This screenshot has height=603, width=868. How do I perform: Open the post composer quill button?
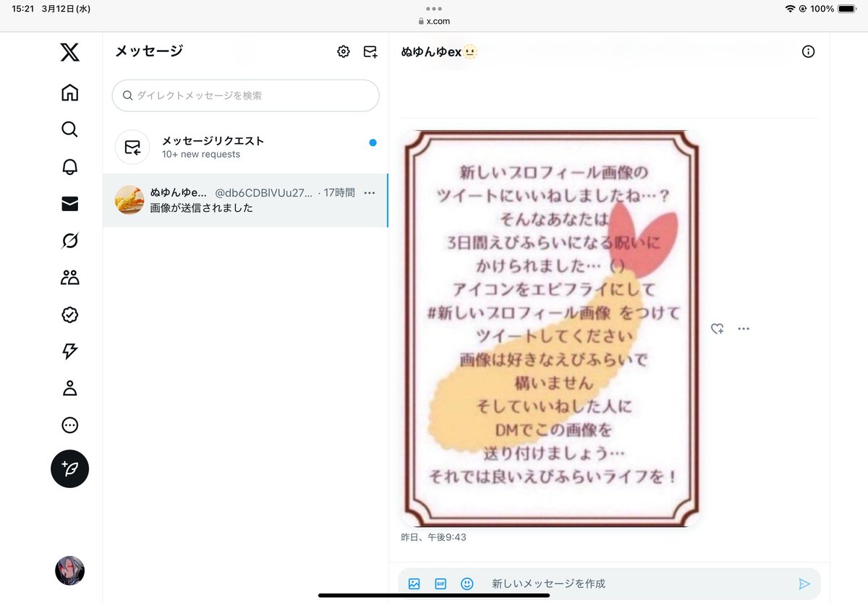(x=69, y=469)
